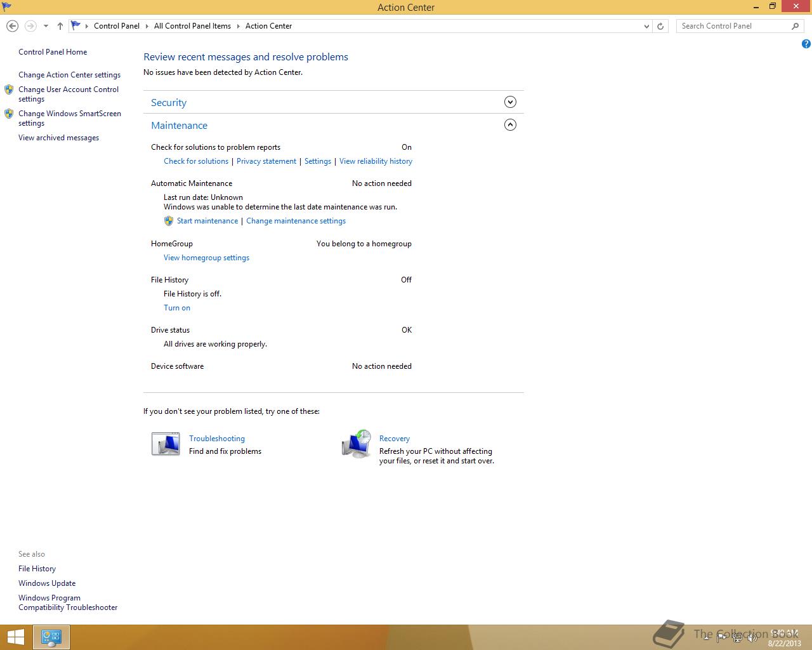Click the "No issues have been detected" text
Viewport: 812px width, 650px height.
click(x=223, y=72)
